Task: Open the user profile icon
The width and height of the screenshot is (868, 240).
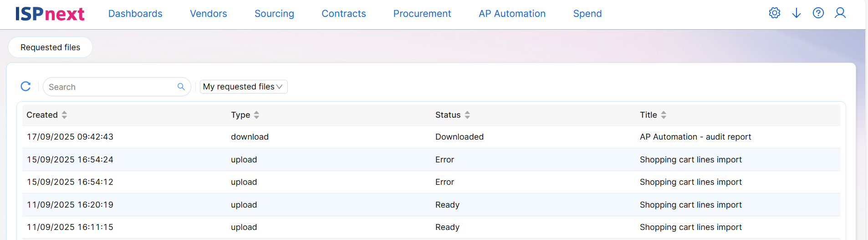Action: point(840,13)
